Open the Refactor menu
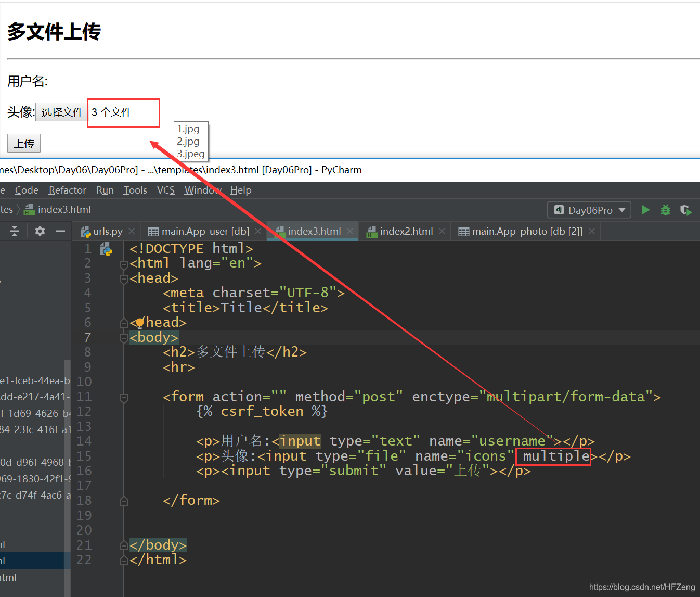The image size is (700, 597). (x=68, y=190)
